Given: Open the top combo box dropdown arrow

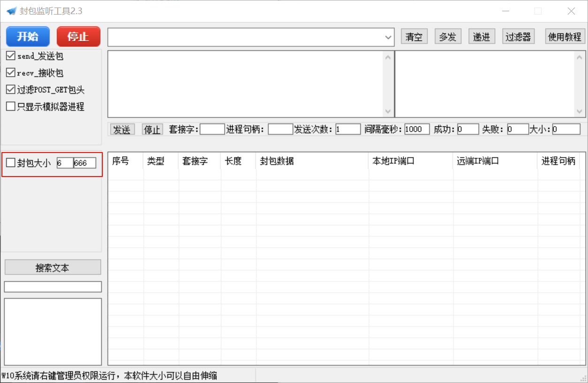Looking at the screenshot, I should tap(388, 37).
